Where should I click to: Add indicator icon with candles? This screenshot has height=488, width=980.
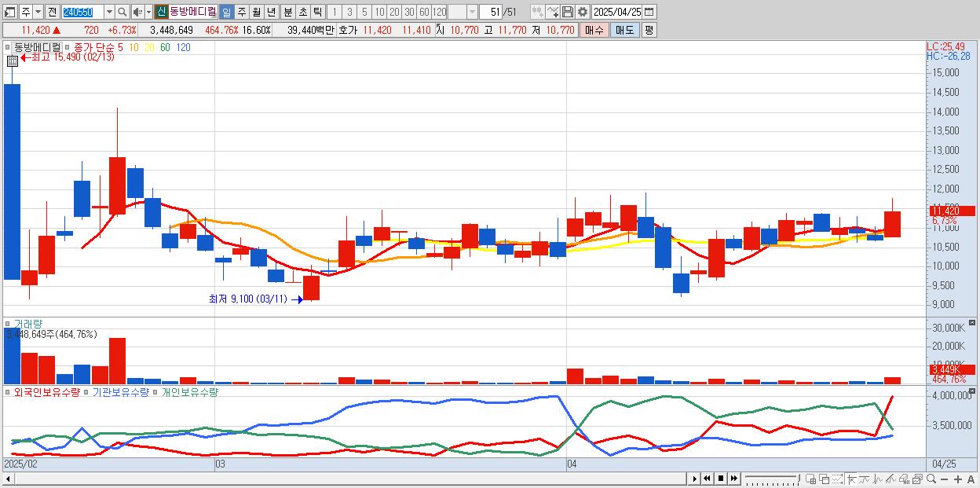tap(538, 12)
